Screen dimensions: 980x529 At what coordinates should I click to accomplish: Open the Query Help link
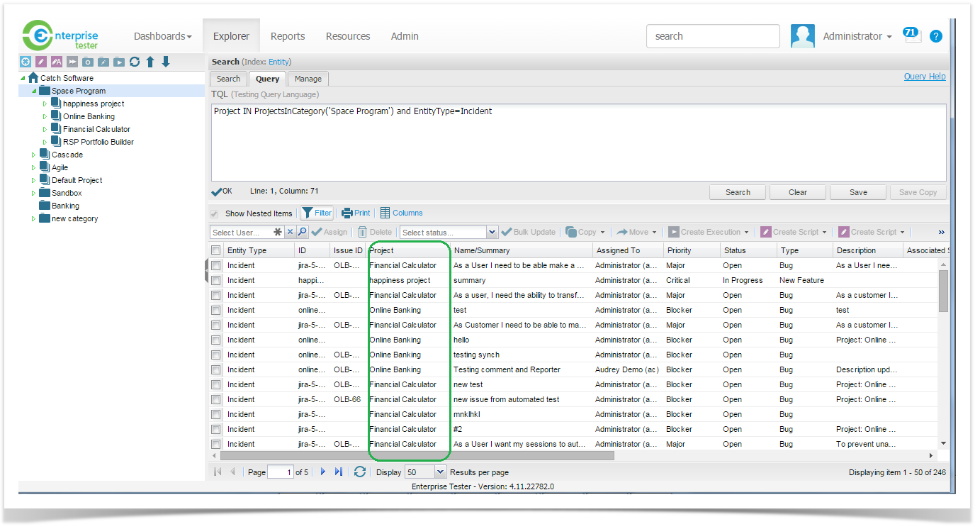point(924,77)
